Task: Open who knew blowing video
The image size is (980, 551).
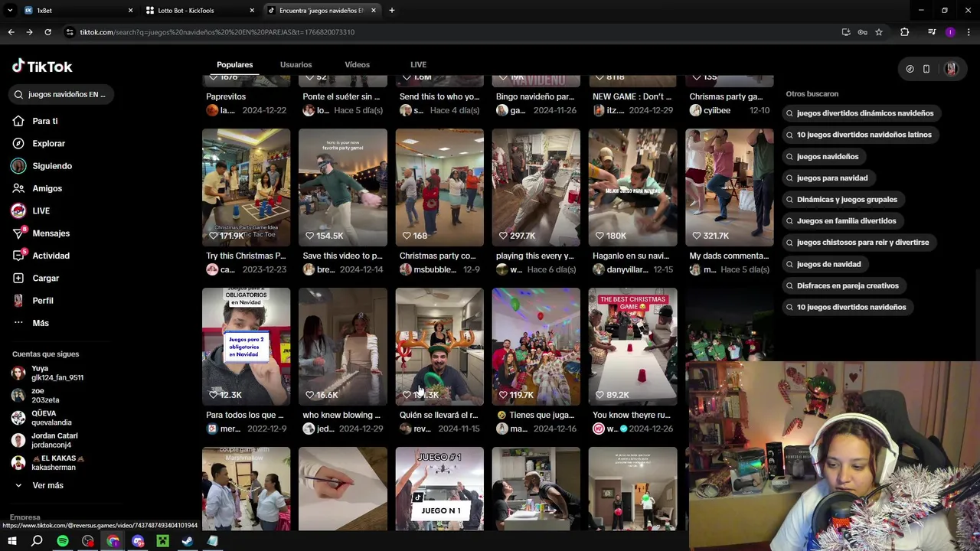Action: 342,347
